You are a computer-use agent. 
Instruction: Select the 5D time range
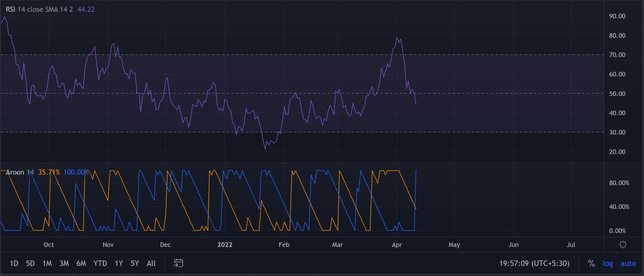tap(30, 263)
